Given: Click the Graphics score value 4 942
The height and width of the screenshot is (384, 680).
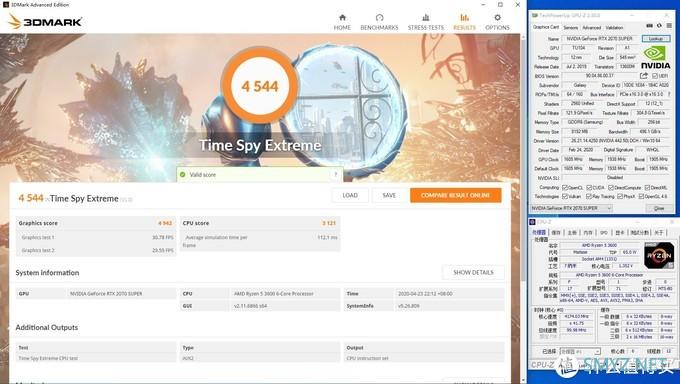Looking at the screenshot, I should [x=165, y=223].
